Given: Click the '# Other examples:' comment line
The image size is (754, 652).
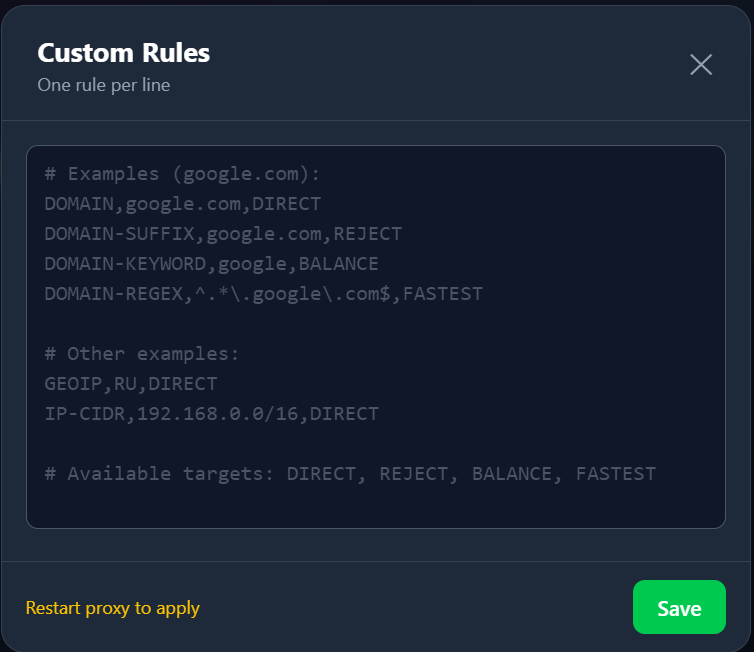Looking at the screenshot, I should [142, 354].
